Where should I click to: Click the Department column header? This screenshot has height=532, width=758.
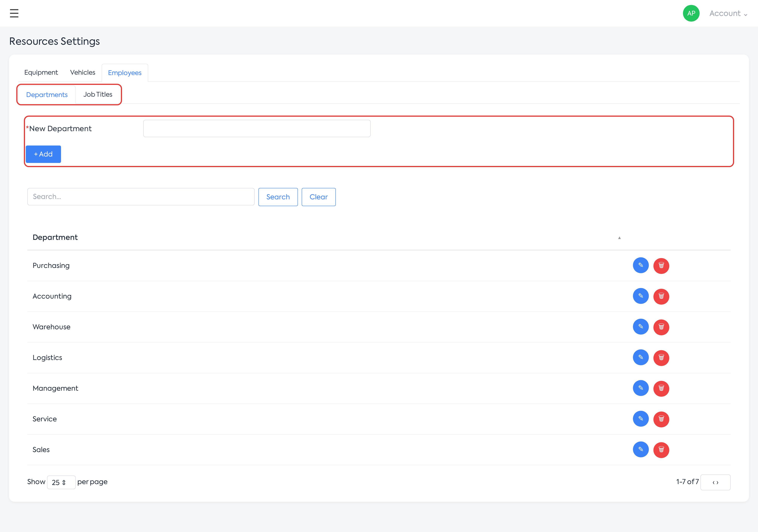tap(55, 237)
